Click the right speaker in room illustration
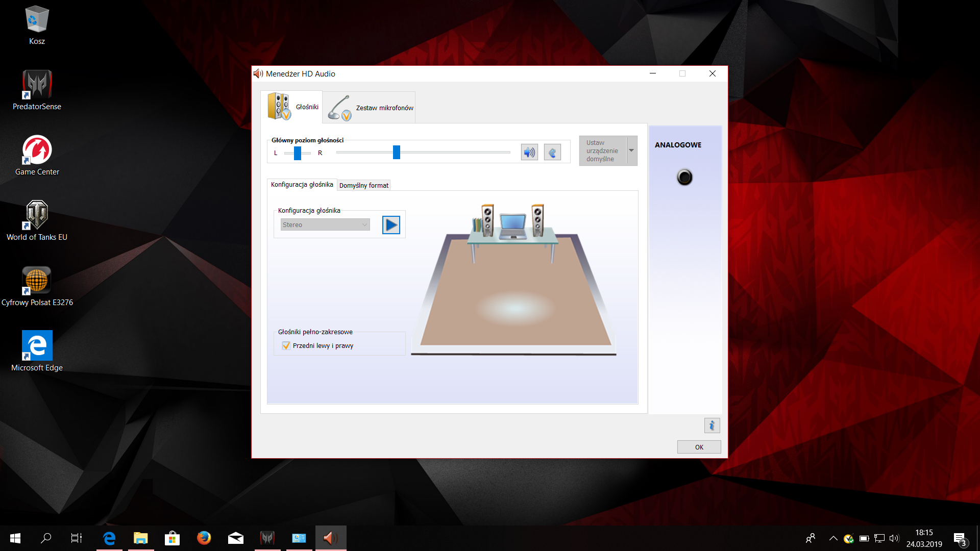 click(x=537, y=220)
